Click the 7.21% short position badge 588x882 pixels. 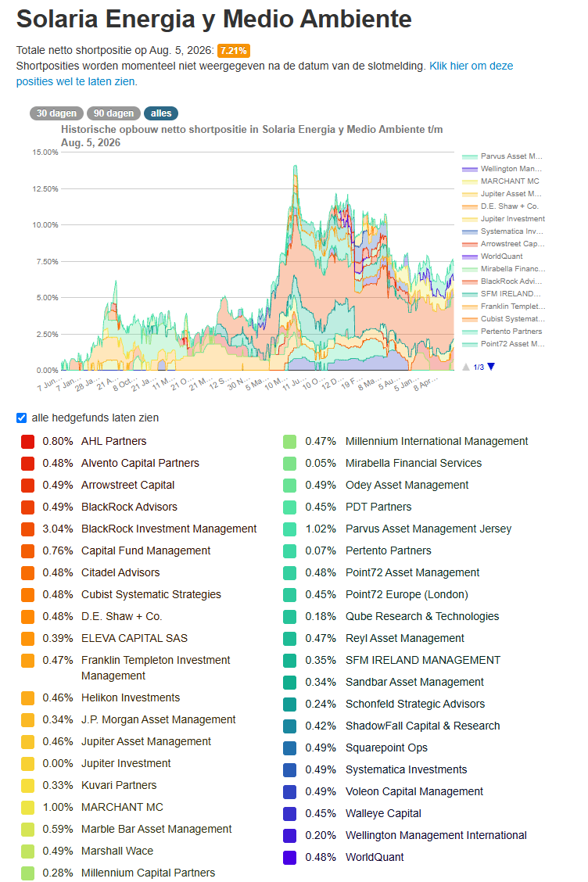(234, 51)
